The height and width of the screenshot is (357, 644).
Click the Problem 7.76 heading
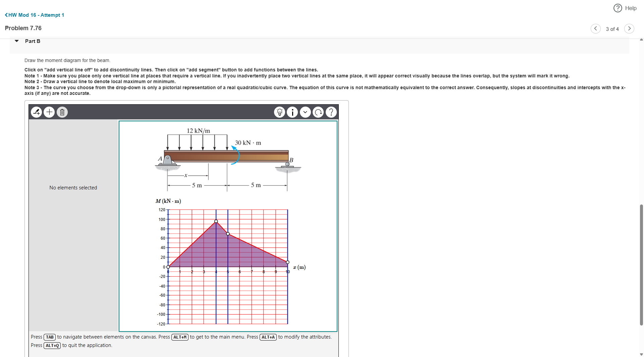point(23,28)
